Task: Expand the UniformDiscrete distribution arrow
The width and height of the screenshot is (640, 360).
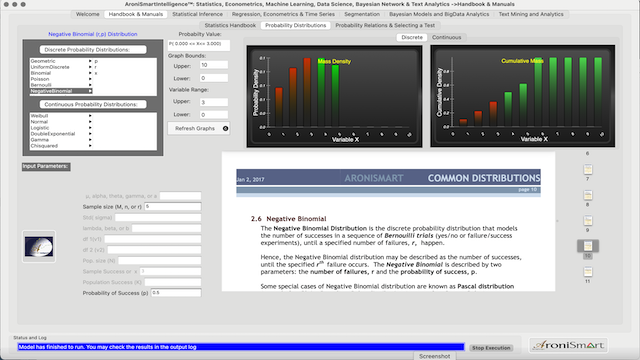Action: click(90, 67)
